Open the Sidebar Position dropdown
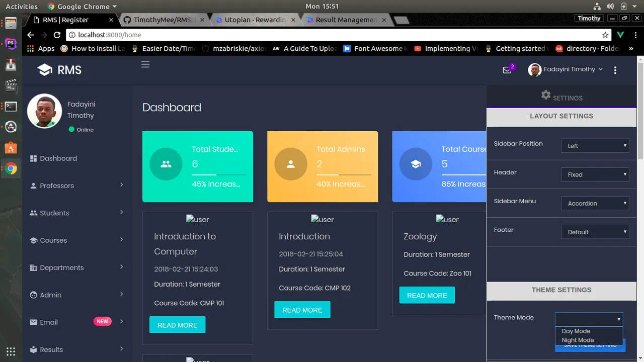 pos(595,146)
